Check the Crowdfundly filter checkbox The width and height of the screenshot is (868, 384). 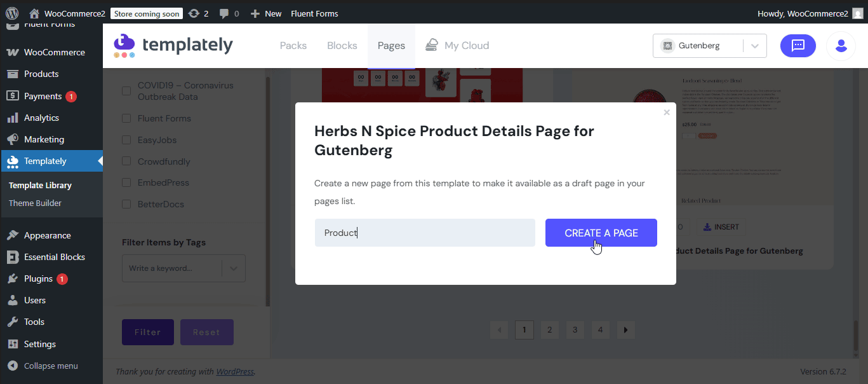126,161
